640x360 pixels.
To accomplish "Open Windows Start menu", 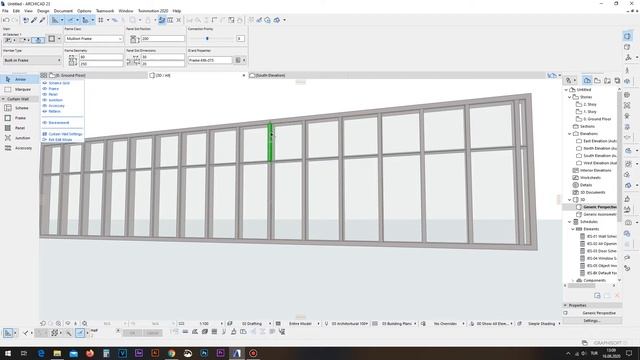I will point(8,353).
